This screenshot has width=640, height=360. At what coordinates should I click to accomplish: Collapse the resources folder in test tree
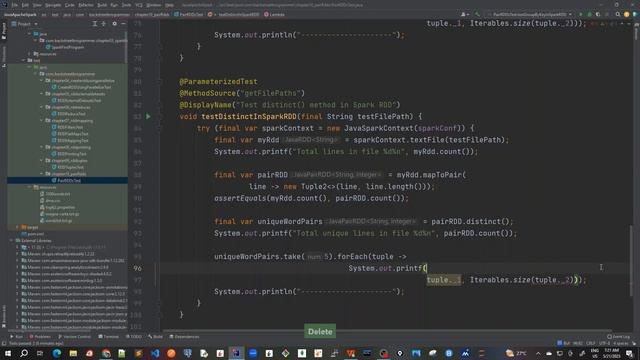click(x=30, y=187)
